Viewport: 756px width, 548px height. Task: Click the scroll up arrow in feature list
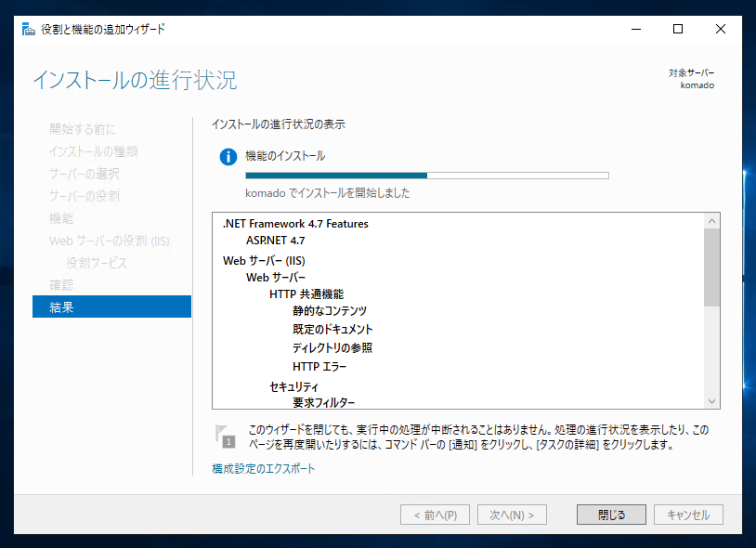pos(711,221)
